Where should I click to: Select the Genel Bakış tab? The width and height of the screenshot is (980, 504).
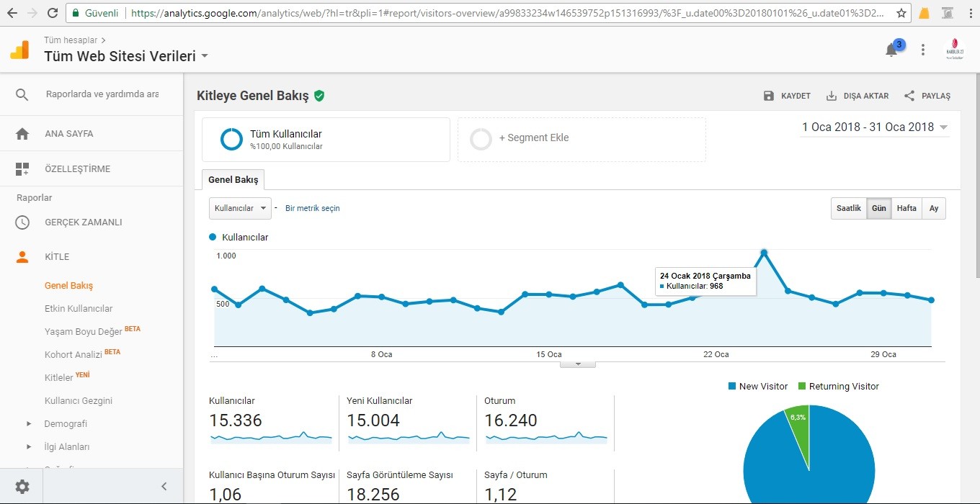[x=233, y=180]
